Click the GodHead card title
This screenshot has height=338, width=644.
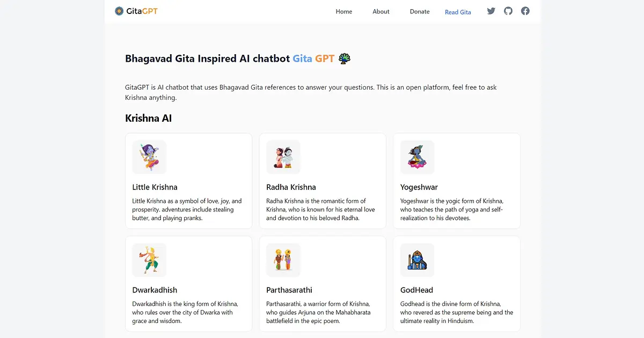pos(416,290)
